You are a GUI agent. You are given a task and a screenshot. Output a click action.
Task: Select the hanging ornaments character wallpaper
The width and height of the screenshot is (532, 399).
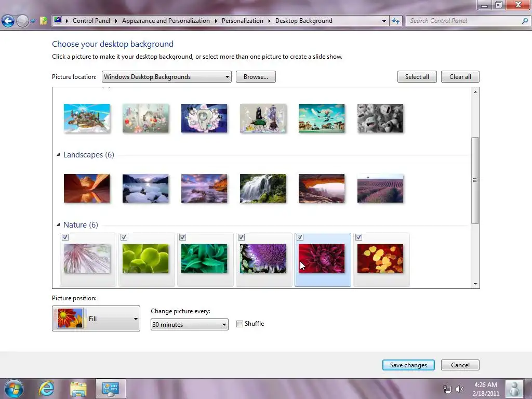tap(145, 118)
